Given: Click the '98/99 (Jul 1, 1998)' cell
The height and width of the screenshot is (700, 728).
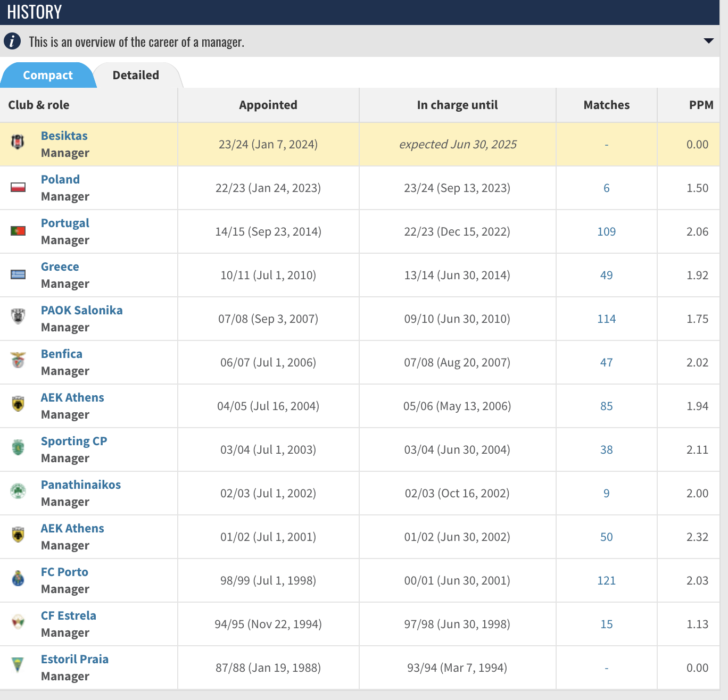Looking at the screenshot, I should coord(268,580).
